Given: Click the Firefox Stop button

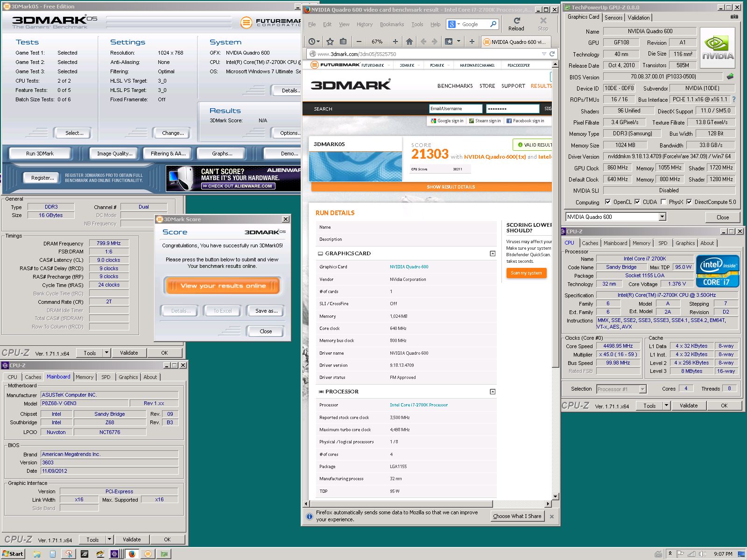Looking at the screenshot, I should click(543, 24).
